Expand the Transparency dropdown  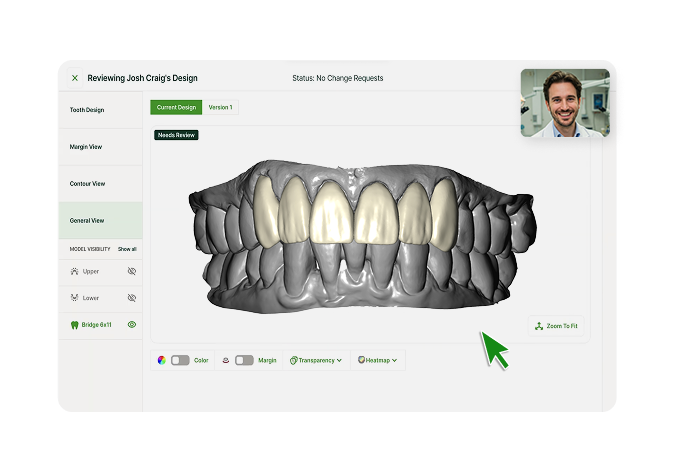pos(316,360)
